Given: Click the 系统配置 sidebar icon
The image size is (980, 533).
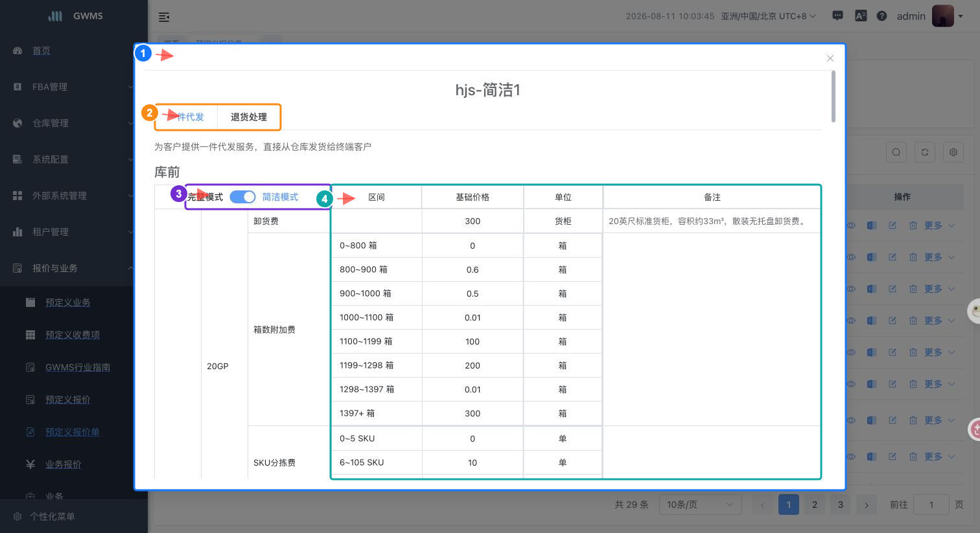Looking at the screenshot, I should tap(17, 159).
